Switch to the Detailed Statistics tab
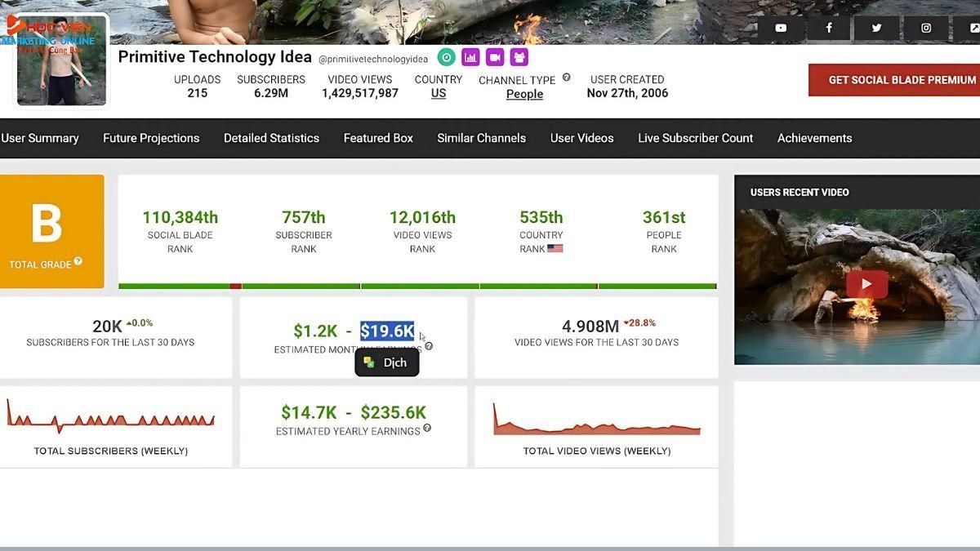980x551 pixels. click(271, 138)
